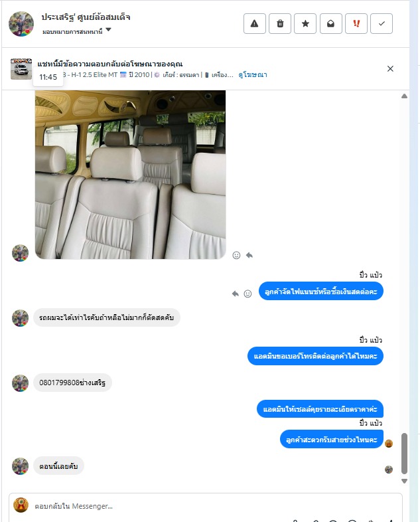
Task: Click the chat scrollbar up arrow
Action: tap(404, 96)
